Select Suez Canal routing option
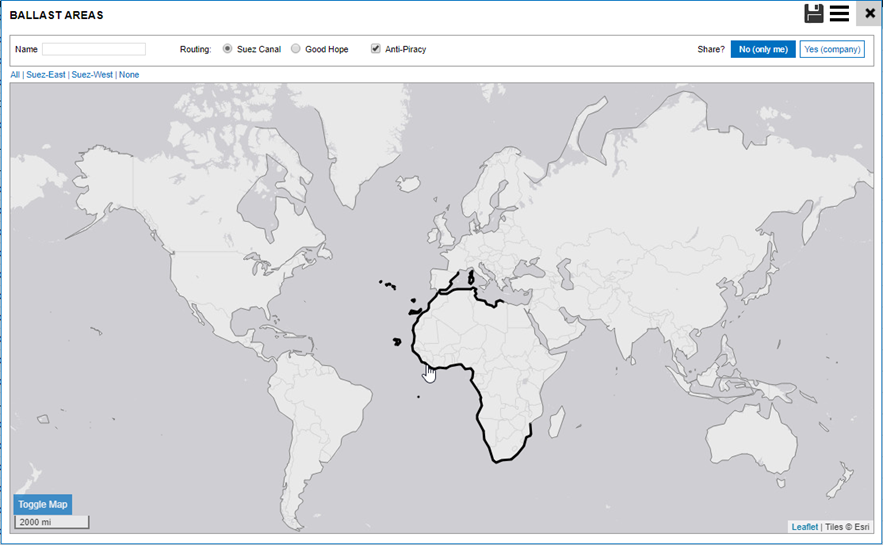 coord(228,49)
